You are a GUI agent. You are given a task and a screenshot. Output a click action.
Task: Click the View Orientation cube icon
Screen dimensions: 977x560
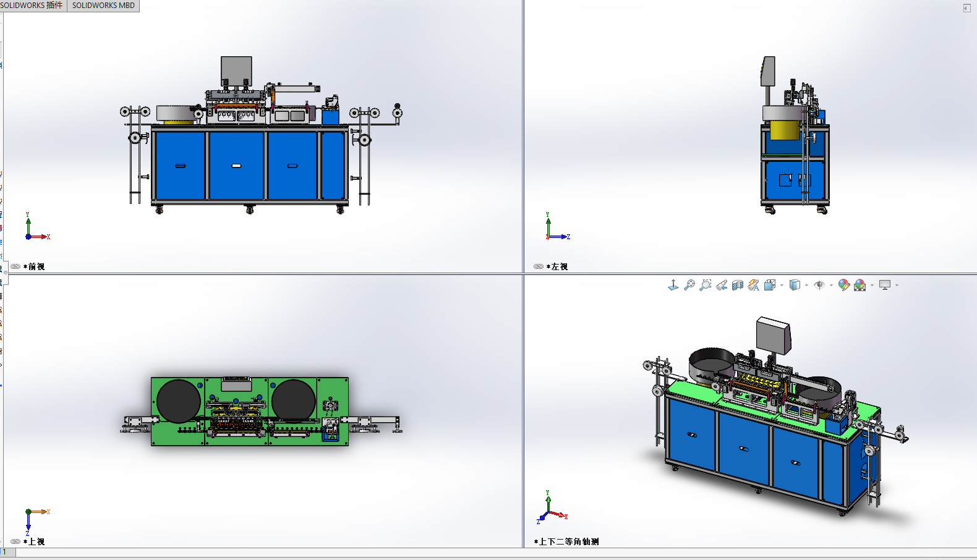[x=770, y=285]
